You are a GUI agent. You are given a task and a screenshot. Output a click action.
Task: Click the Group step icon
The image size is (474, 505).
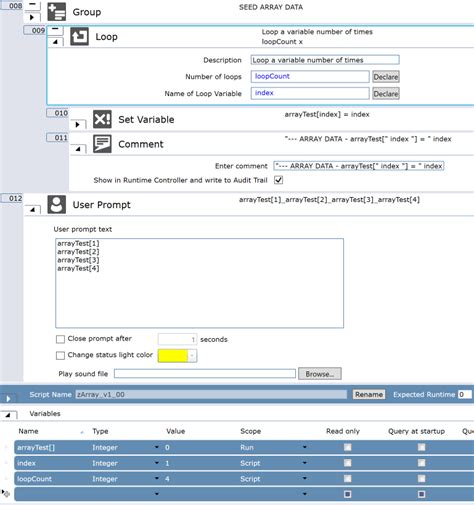tap(57, 12)
